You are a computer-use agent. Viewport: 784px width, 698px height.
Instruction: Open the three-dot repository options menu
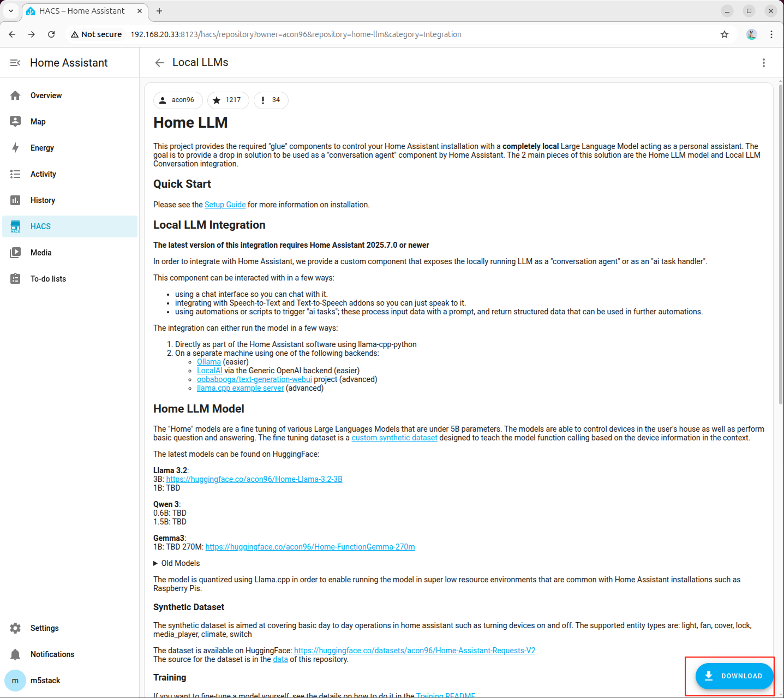coord(763,63)
